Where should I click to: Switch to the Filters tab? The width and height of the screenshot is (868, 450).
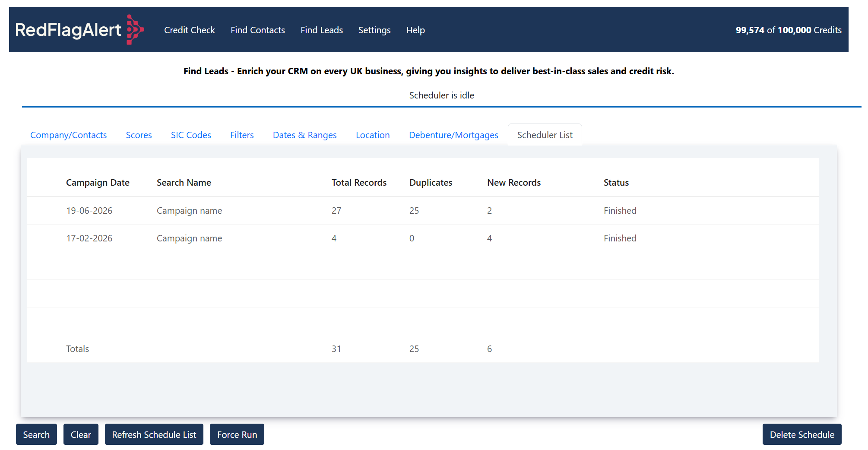(242, 135)
